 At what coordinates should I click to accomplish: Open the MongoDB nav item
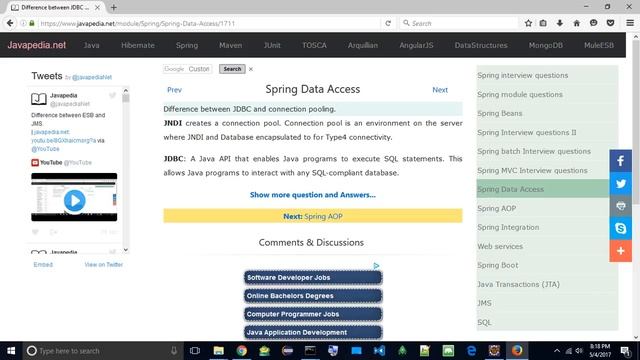coord(545,45)
